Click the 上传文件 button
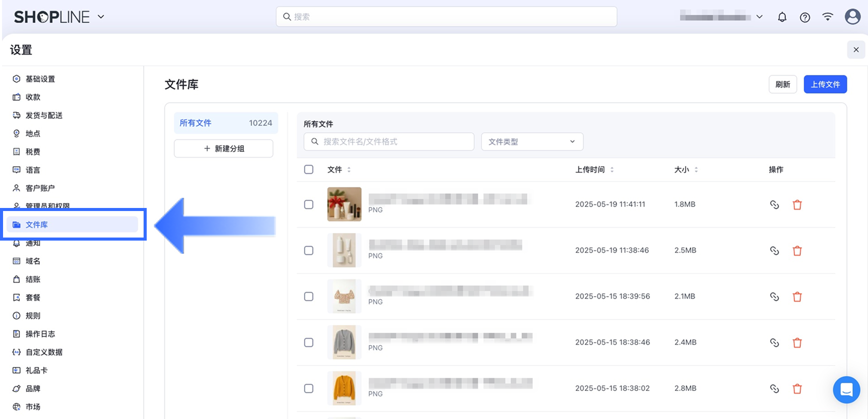Image resolution: width=868 pixels, height=419 pixels. 825,85
